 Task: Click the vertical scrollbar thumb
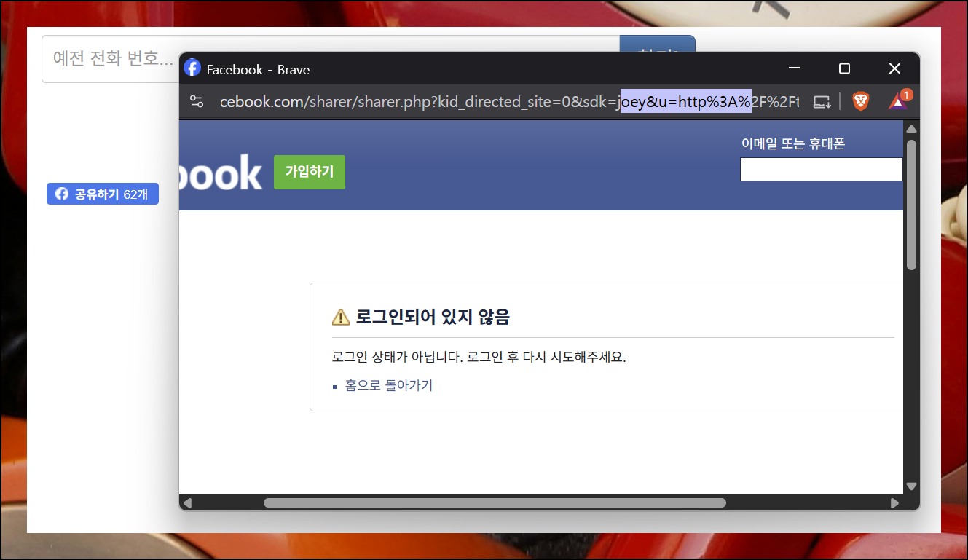coord(911,205)
